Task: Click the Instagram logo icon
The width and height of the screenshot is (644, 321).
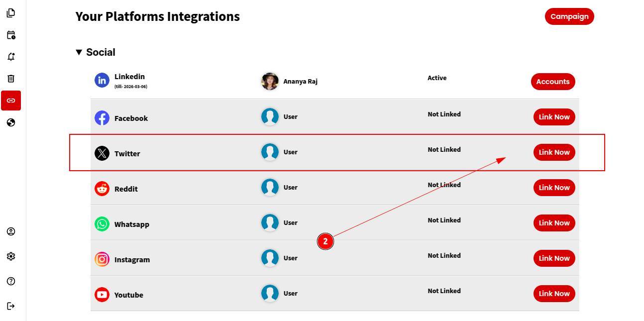Action: pos(102,259)
